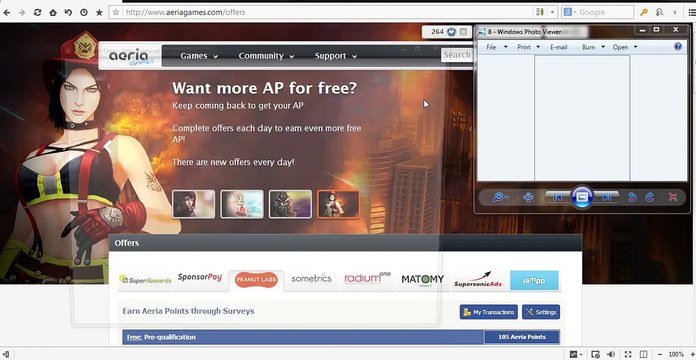
Task: Open the Community menu
Action: (x=266, y=56)
